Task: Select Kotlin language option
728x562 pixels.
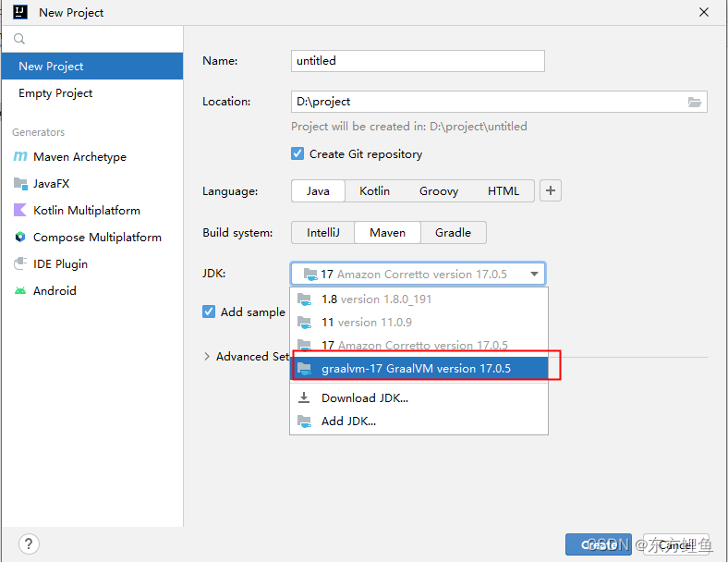Action: pos(374,191)
